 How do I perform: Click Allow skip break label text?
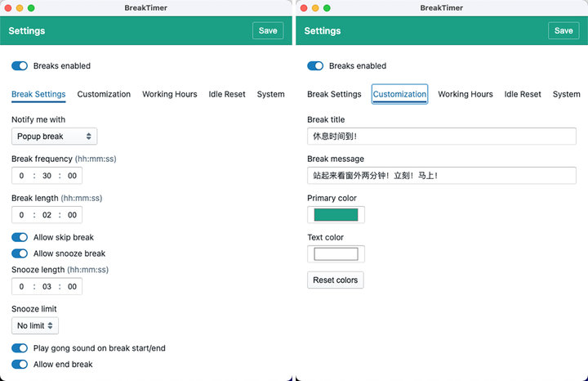coord(64,237)
